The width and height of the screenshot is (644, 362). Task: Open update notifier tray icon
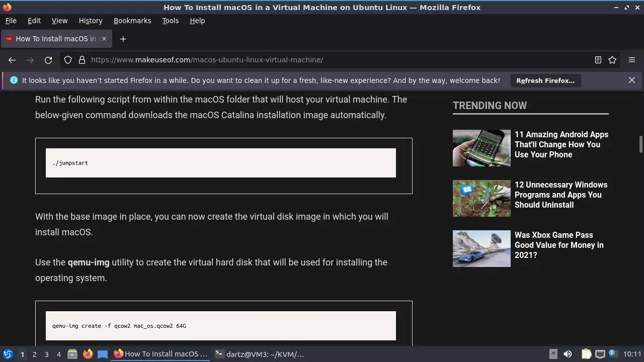(613, 354)
